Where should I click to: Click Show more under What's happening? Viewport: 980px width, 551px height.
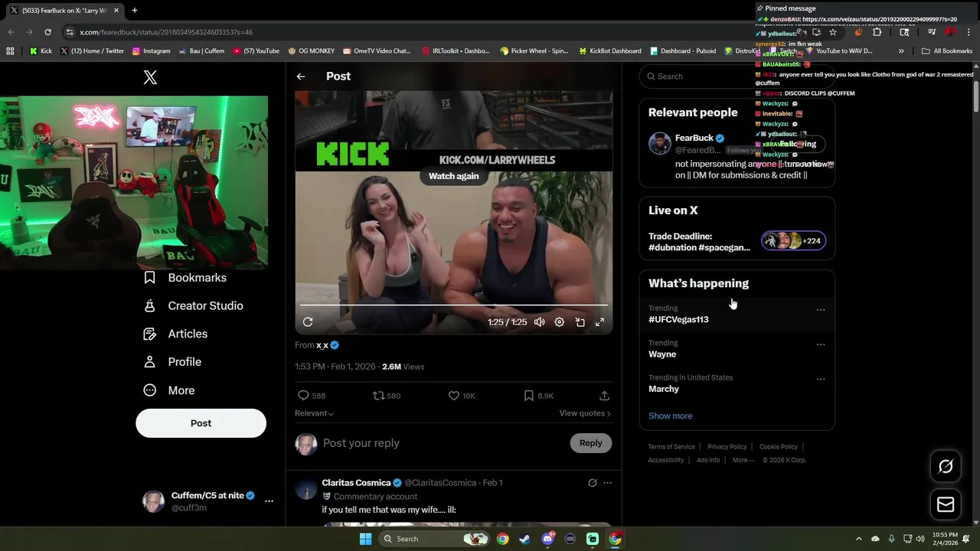(670, 416)
